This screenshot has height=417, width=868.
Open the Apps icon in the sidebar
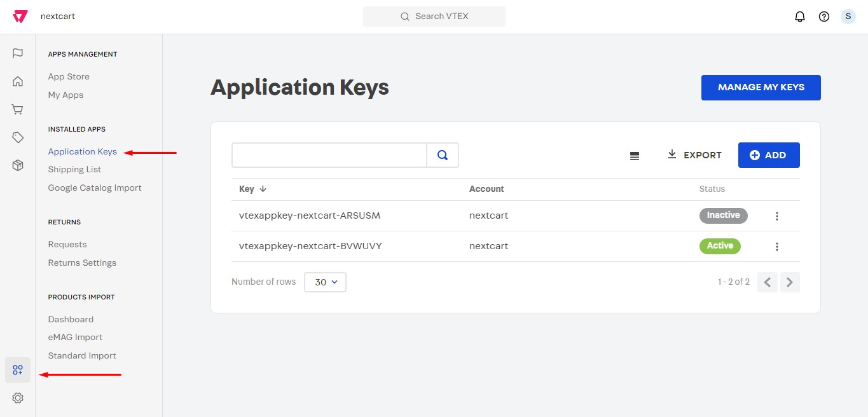coord(18,370)
